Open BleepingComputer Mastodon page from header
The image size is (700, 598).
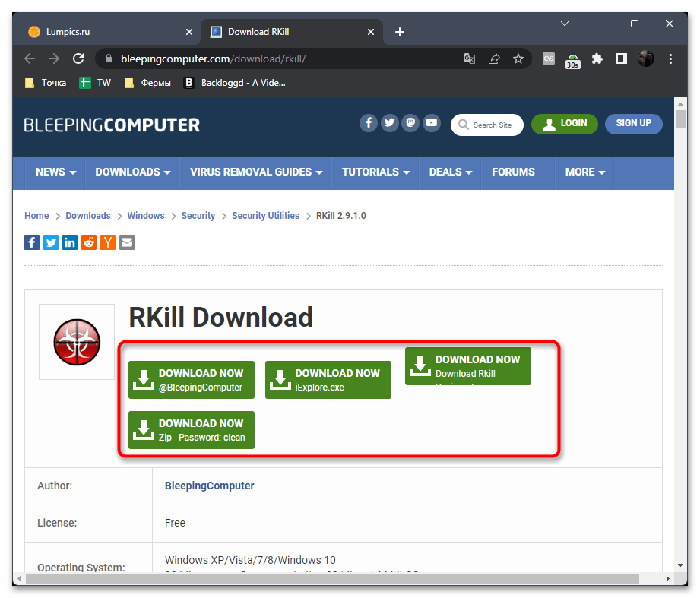tap(410, 123)
